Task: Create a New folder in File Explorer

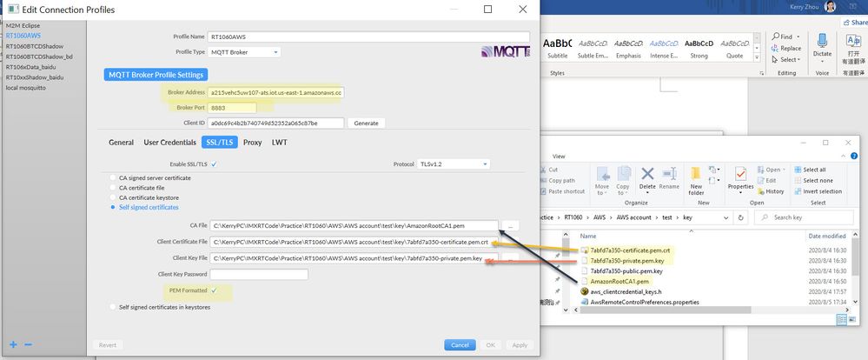Action: click(696, 181)
